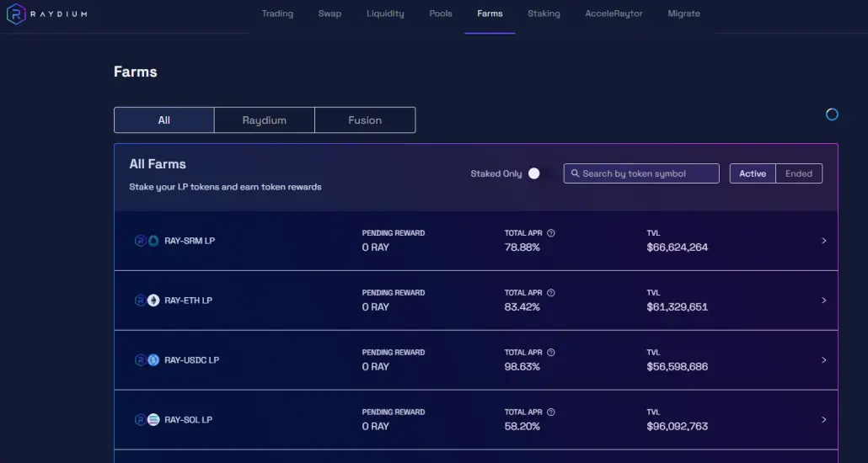Click the Total APR help icon for RAY-ETH
The image size is (868, 463).
point(551,293)
